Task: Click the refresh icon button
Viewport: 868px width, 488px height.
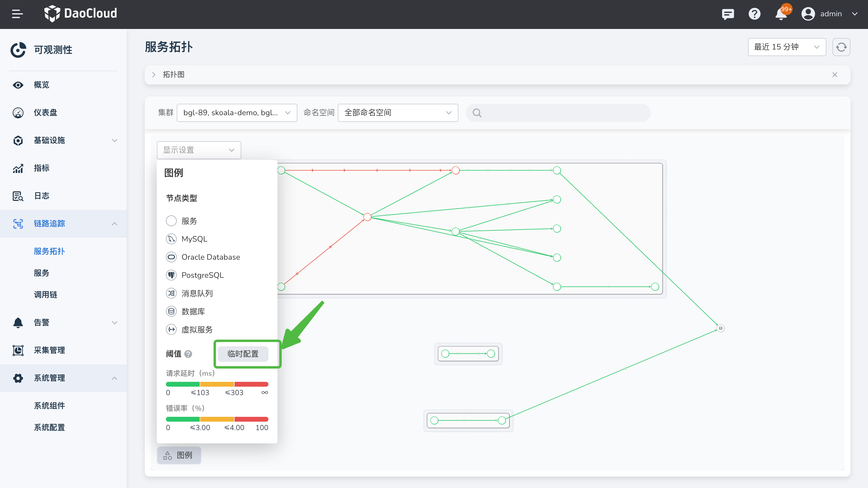Action: (841, 47)
